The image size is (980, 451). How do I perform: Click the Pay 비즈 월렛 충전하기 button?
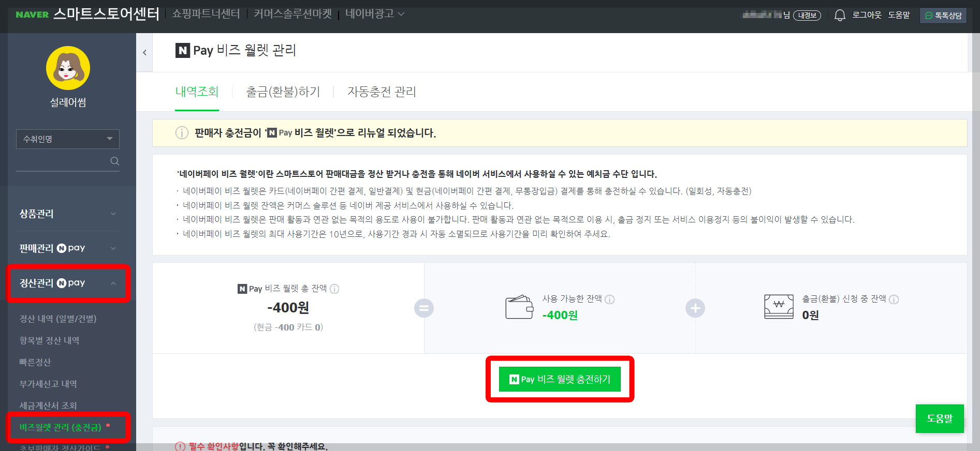(560, 379)
